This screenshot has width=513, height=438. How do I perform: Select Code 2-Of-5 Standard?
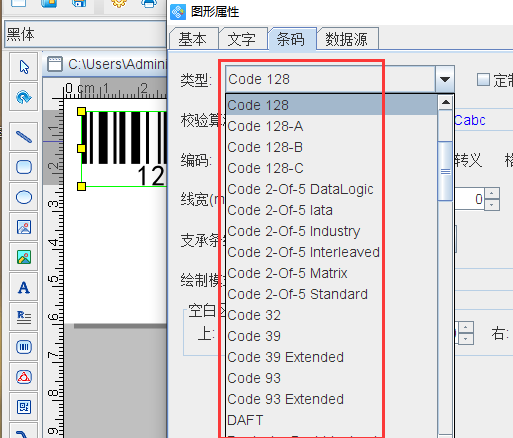[x=332, y=294]
